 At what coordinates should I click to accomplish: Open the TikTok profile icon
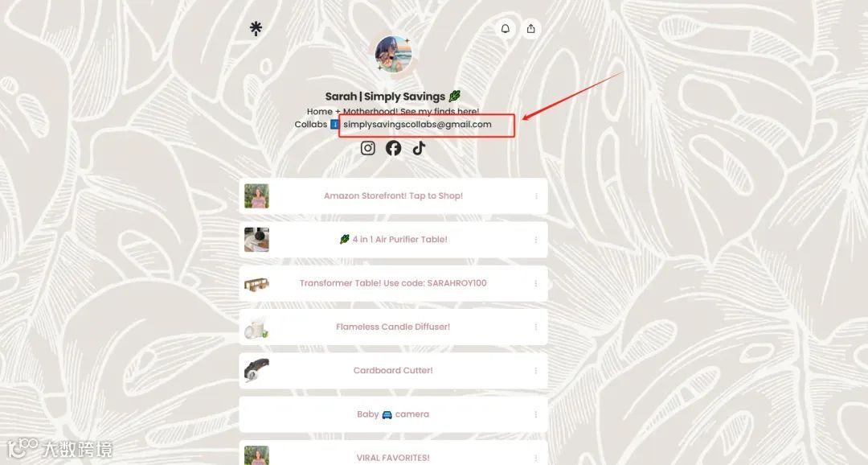[419, 148]
